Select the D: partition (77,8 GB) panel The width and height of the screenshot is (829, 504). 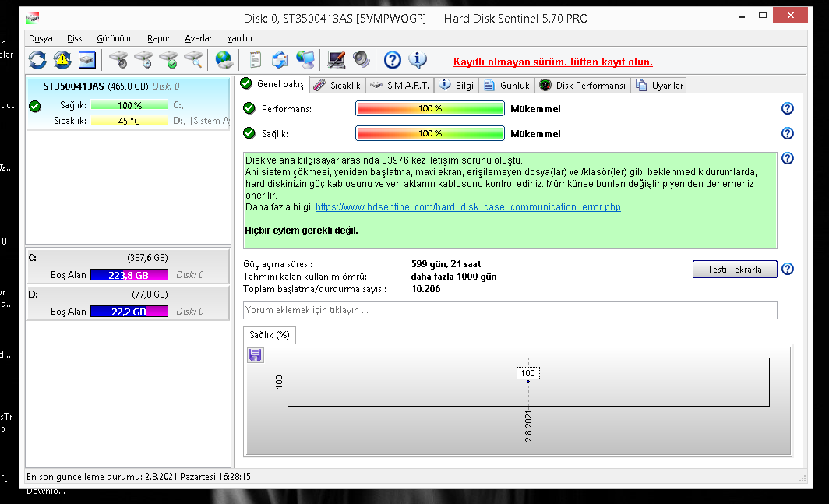point(128,302)
